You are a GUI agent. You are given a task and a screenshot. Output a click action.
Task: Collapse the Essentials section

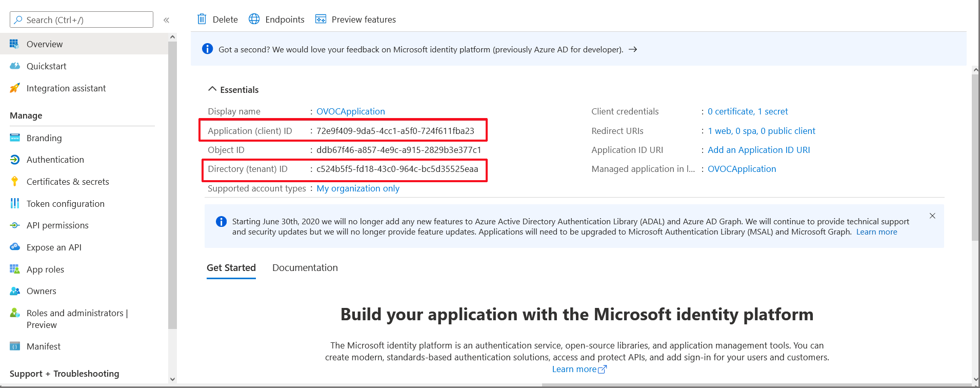pos(212,89)
